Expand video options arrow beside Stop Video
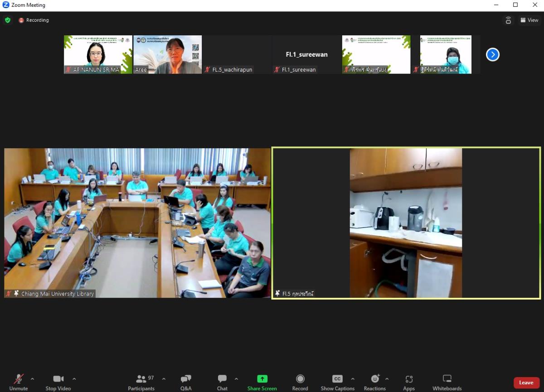The image size is (544, 392). click(74, 379)
